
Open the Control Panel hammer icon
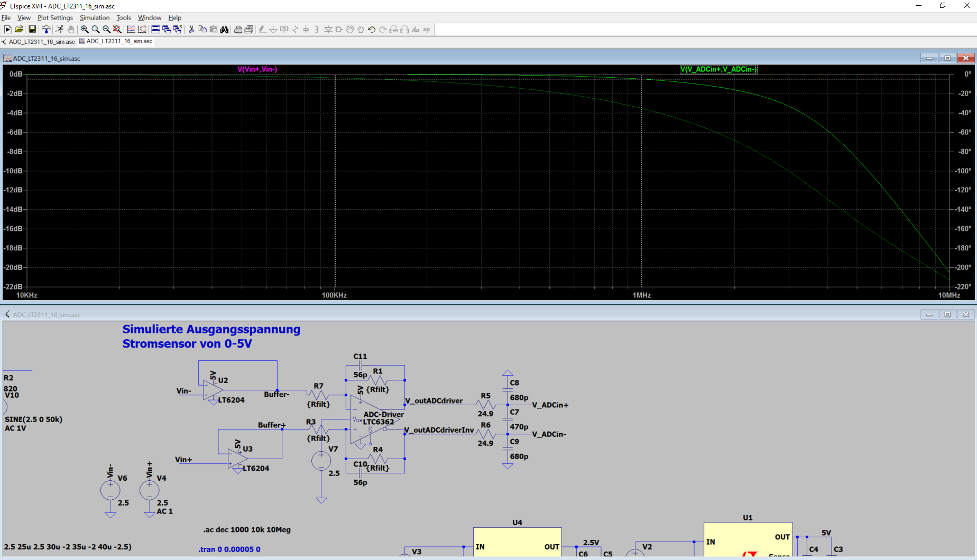pos(46,30)
